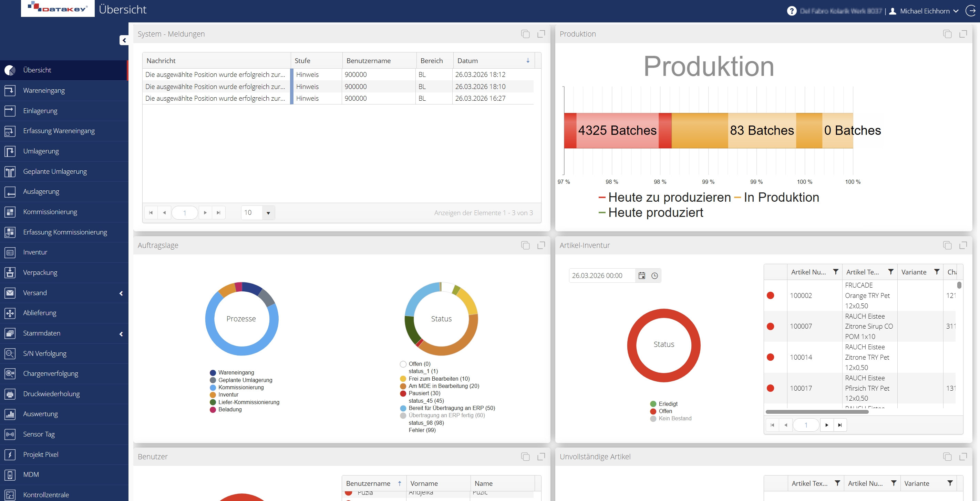Go to next page in Artikel-Inventur grid
980x501 pixels.
tap(827, 425)
